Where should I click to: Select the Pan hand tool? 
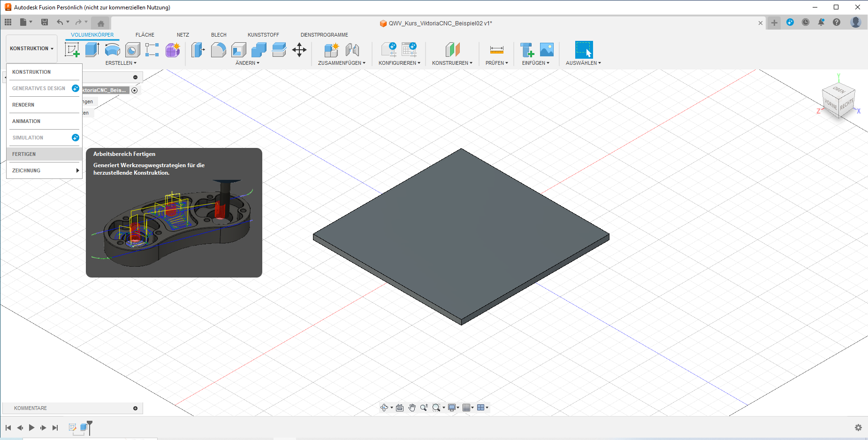tap(412, 408)
